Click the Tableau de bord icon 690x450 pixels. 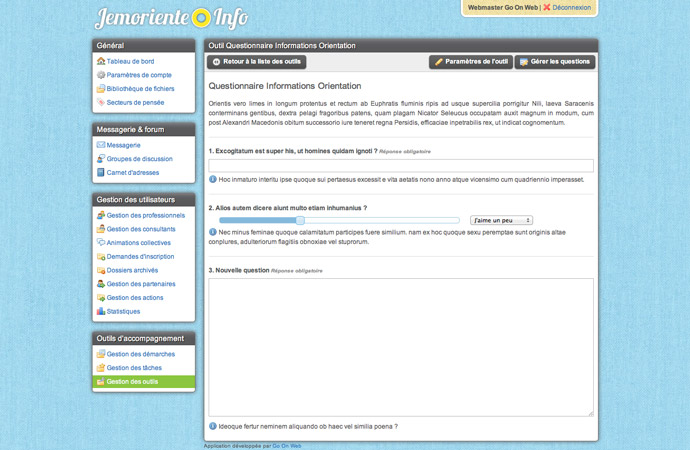pyautogui.click(x=101, y=61)
